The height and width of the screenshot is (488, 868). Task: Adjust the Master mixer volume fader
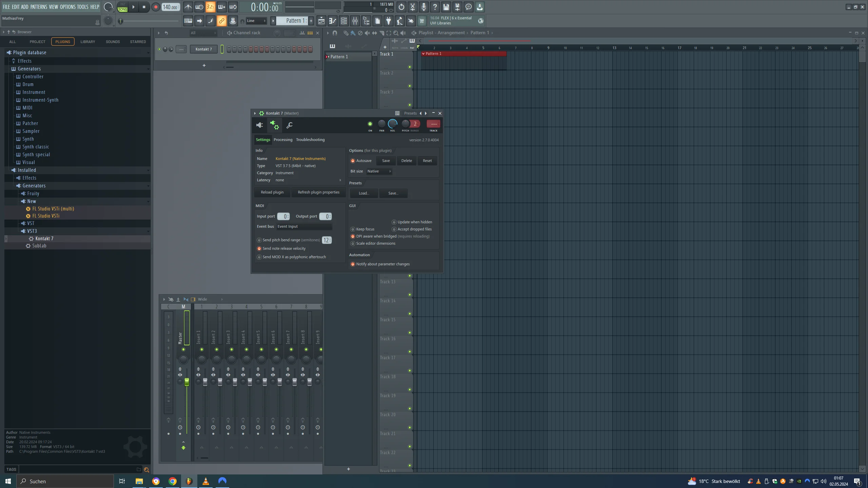(187, 382)
